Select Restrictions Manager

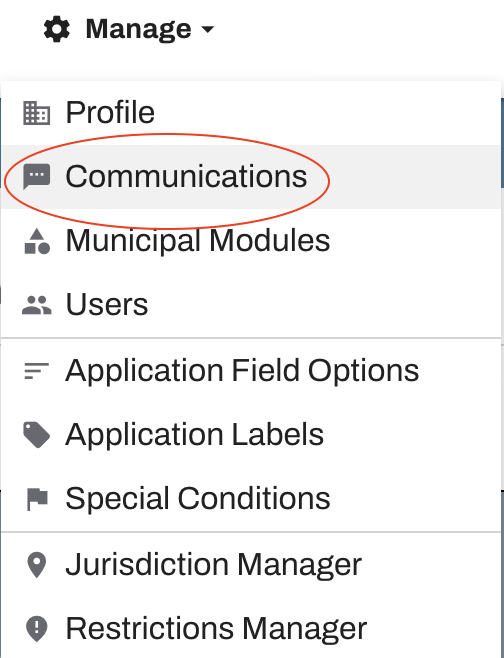(251, 628)
